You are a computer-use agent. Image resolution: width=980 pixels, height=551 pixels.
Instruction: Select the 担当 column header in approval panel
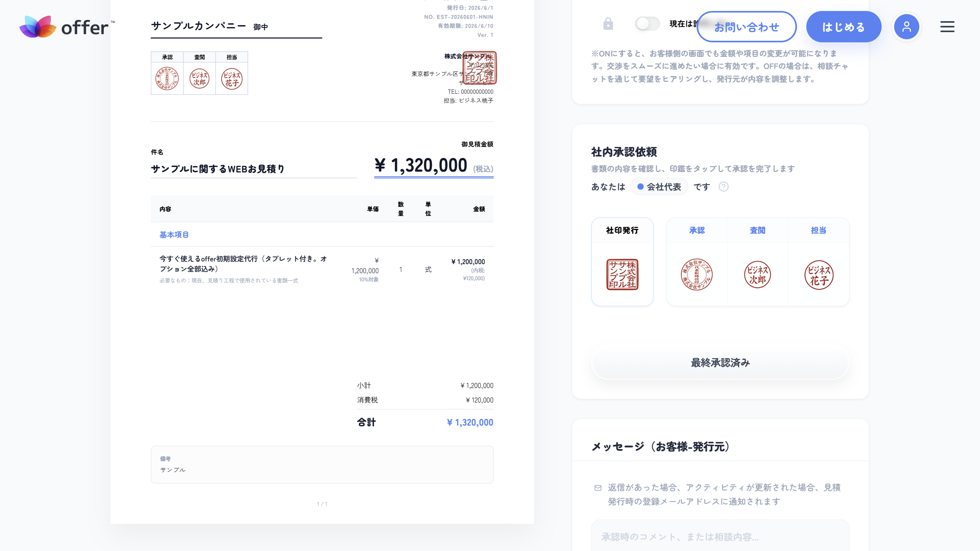click(x=818, y=230)
